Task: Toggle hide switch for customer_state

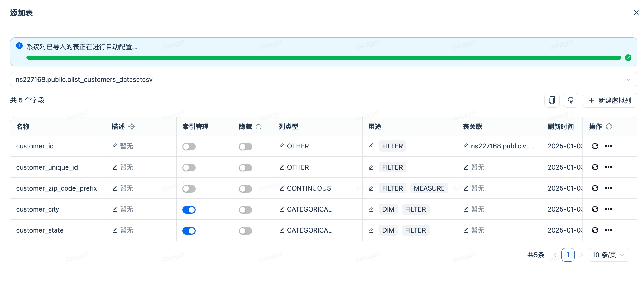Action: point(245,230)
